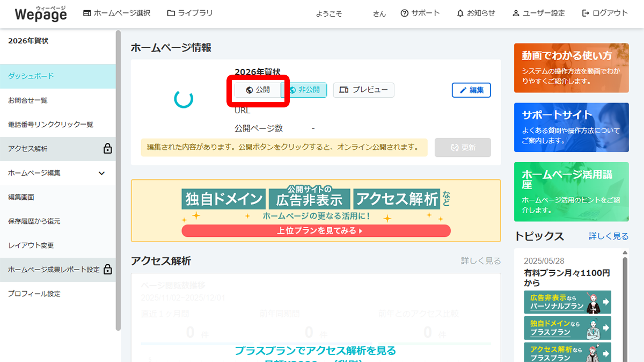Viewport: 644px width, 362px height.
Task: Check notifications with the お知らせ bell icon
Action: (x=460, y=13)
